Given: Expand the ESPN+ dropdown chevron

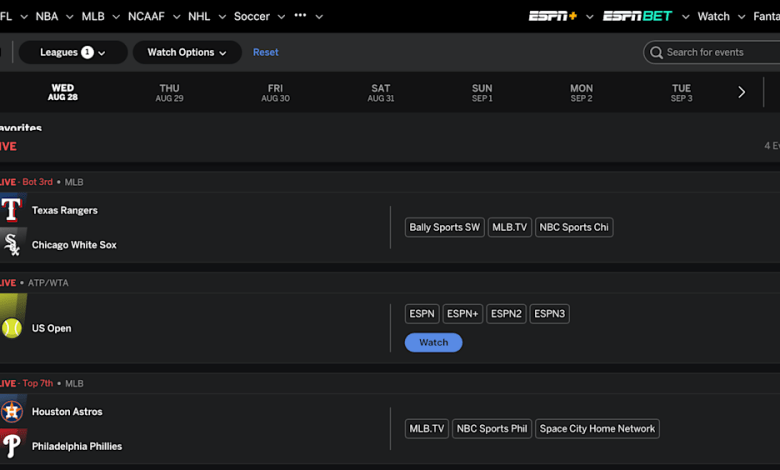Looking at the screenshot, I should [x=589, y=17].
